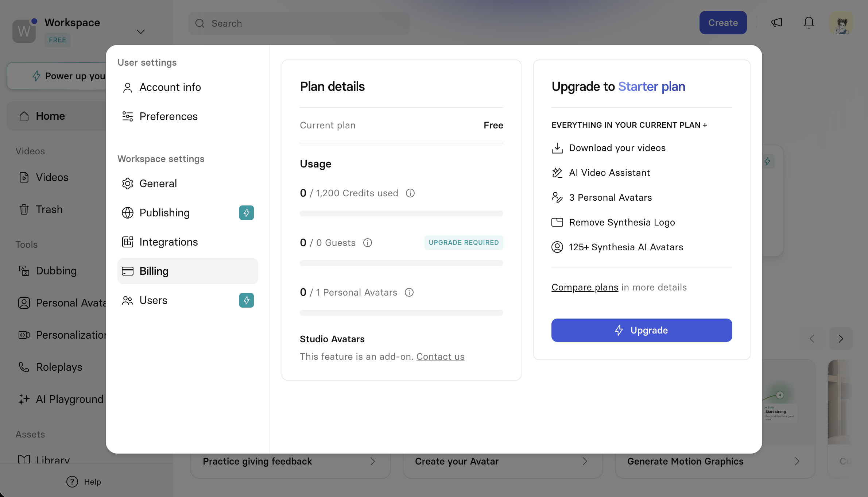Image resolution: width=868 pixels, height=497 pixels.
Task: Click the credit card icon beside Billing
Action: 128,271
